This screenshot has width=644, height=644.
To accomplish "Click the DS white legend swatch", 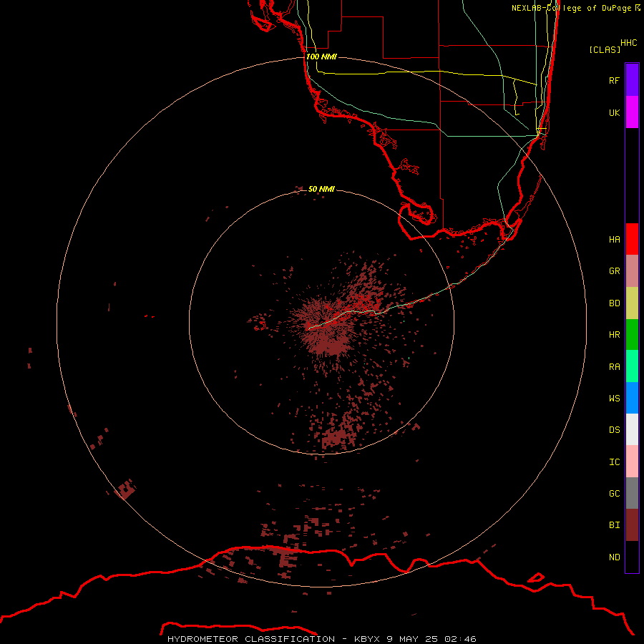I will pos(632,429).
